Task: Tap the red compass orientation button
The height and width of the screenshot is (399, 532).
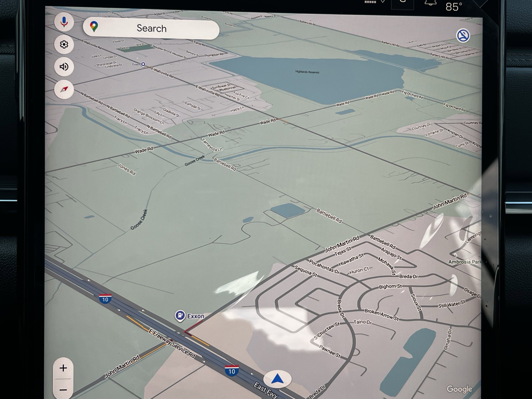Action: coord(64,89)
